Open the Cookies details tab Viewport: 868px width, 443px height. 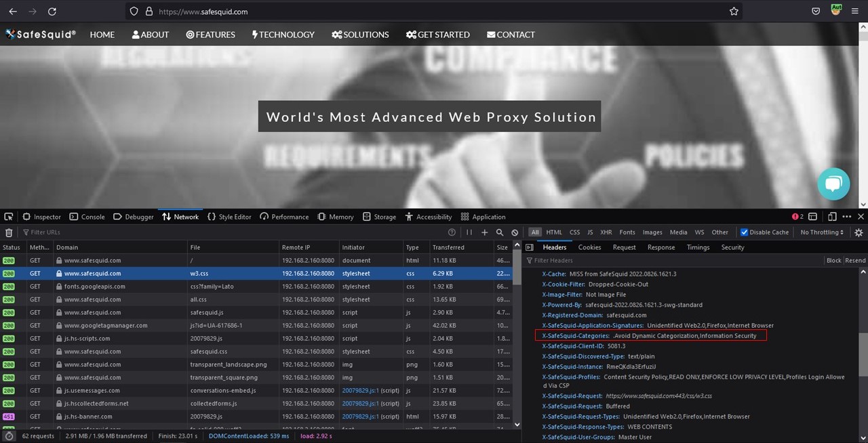[589, 247]
